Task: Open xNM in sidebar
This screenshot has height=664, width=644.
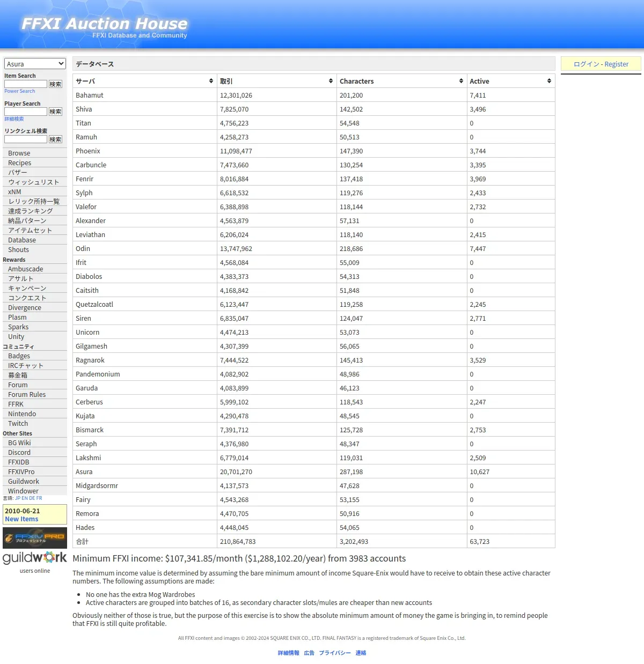Action: click(x=35, y=191)
